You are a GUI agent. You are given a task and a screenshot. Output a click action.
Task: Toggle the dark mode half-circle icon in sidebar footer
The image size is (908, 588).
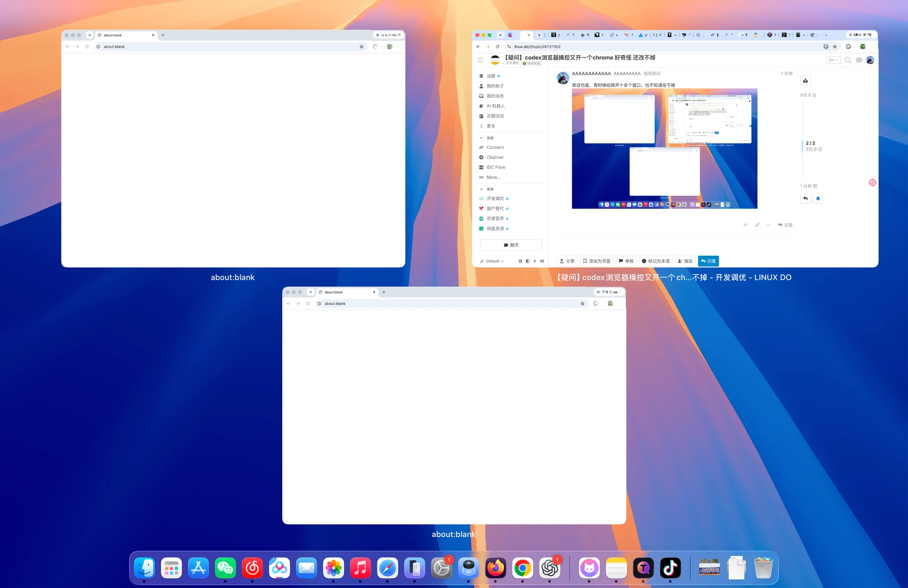pyautogui.click(x=528, y=261)
